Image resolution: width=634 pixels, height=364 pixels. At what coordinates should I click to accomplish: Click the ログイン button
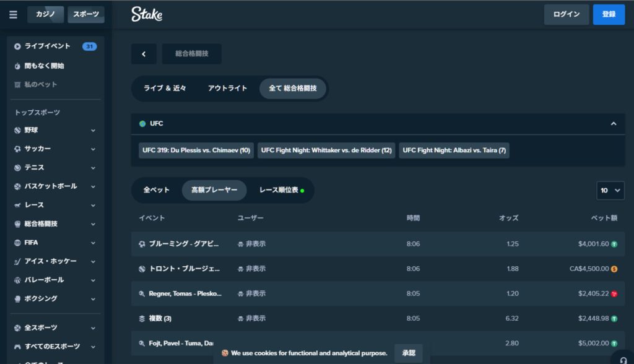[566, 15]
